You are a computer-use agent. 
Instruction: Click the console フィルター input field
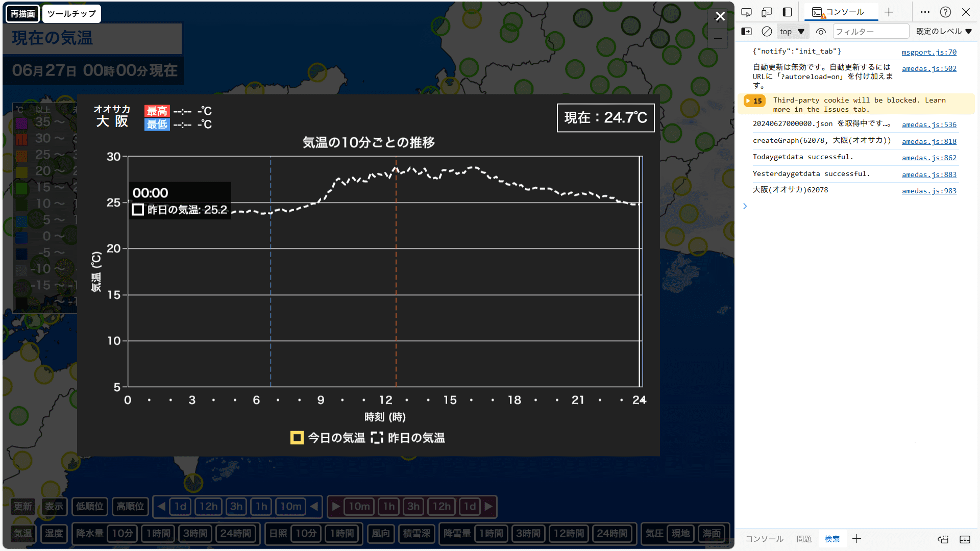pos(870,32)
